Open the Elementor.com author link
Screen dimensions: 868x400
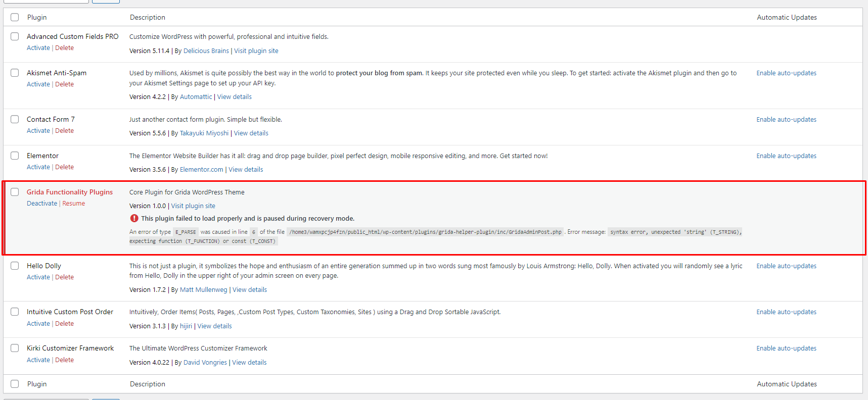point(202,170)
